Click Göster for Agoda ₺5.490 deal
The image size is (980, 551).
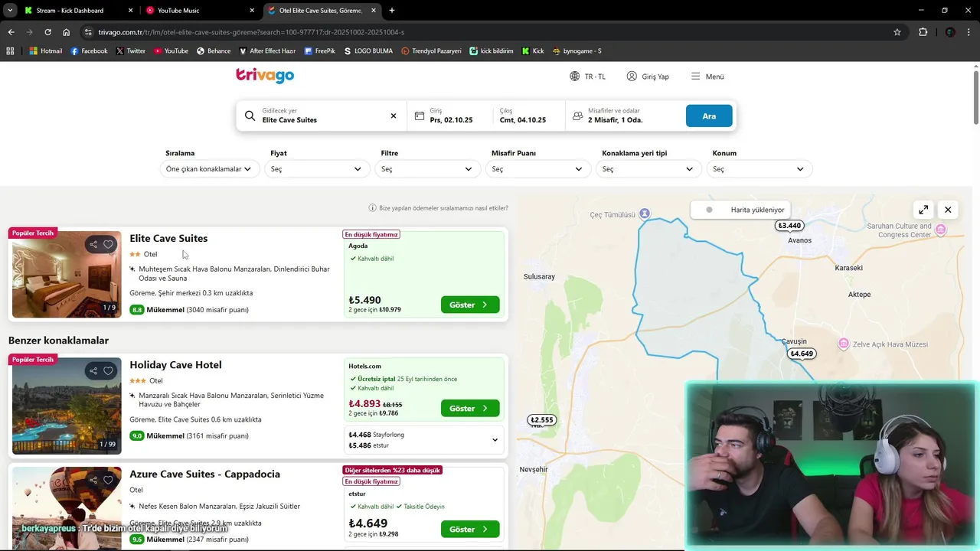(470, 305)
